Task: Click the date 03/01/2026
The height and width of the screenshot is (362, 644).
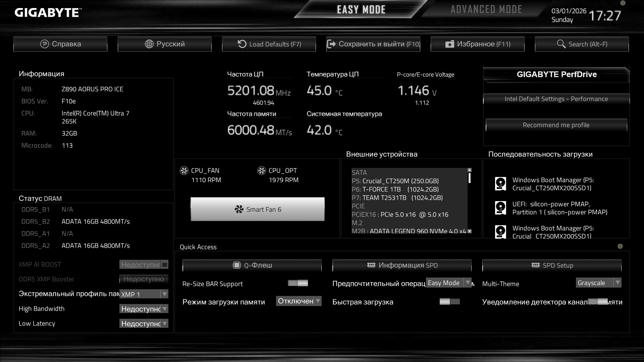Action: click(x=569, y=11)
